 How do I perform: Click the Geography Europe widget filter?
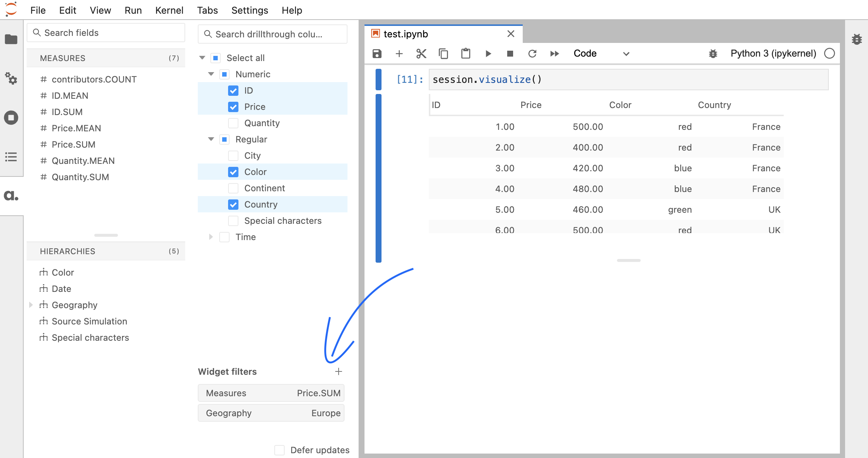271,413
